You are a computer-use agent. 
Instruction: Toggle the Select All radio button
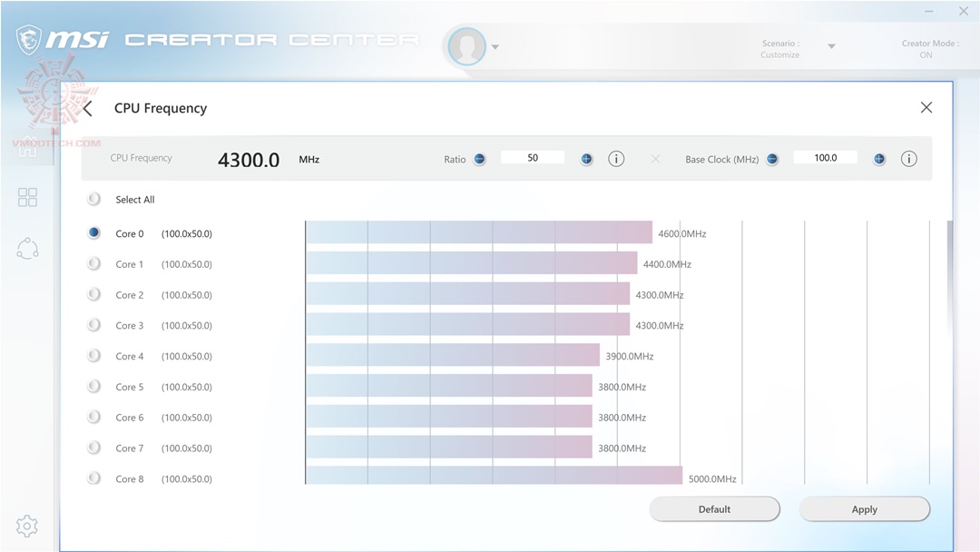(93, 199)
